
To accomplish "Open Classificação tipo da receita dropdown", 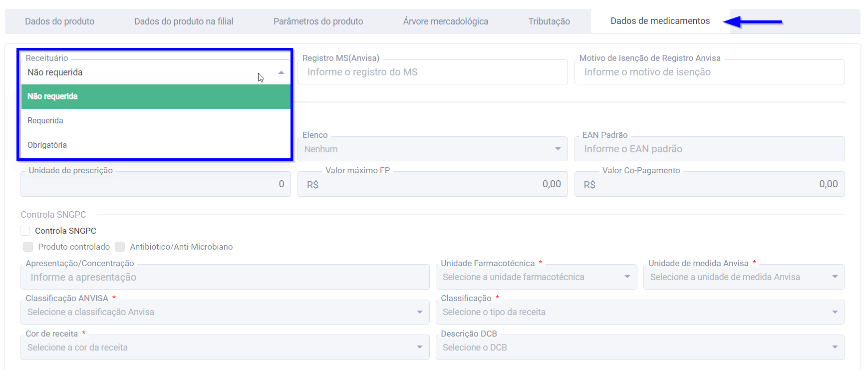I will point(640,312).
